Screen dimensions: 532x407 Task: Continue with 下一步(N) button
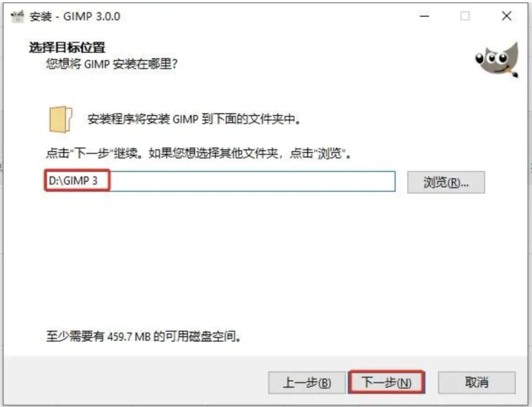coord(387,382)
